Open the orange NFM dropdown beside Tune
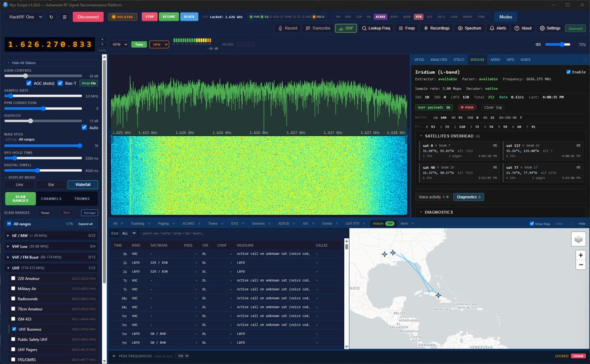The width and height of the screenshot is (590, 364). [159, 44]
